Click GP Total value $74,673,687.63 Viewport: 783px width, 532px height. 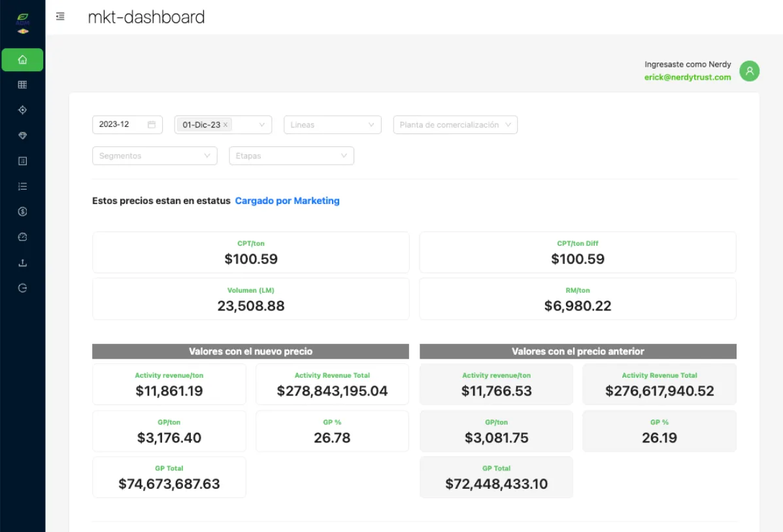(169, 484)
